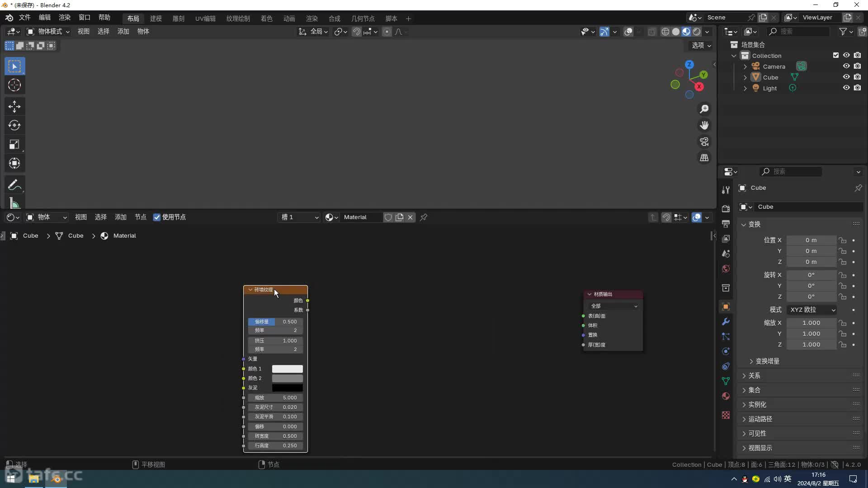Disable Cube in renders camera icon

click(858, 77)
